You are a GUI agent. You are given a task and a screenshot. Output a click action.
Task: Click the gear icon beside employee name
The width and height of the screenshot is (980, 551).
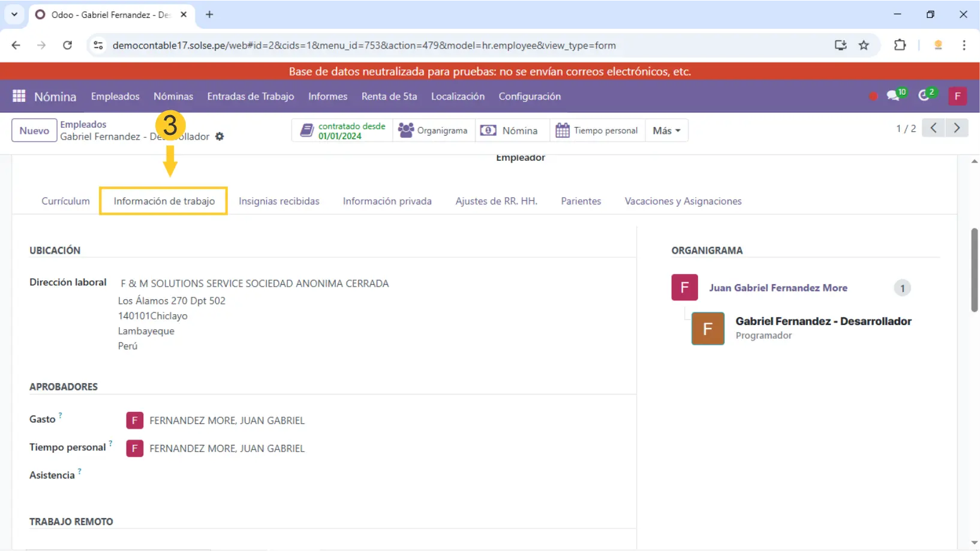click(220, 137)
